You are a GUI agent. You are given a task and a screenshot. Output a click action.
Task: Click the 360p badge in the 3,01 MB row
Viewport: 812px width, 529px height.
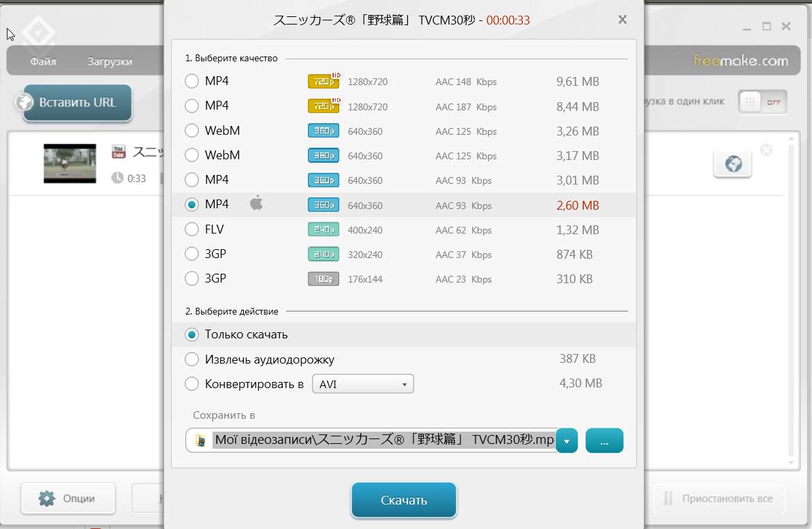coord(324,180)
